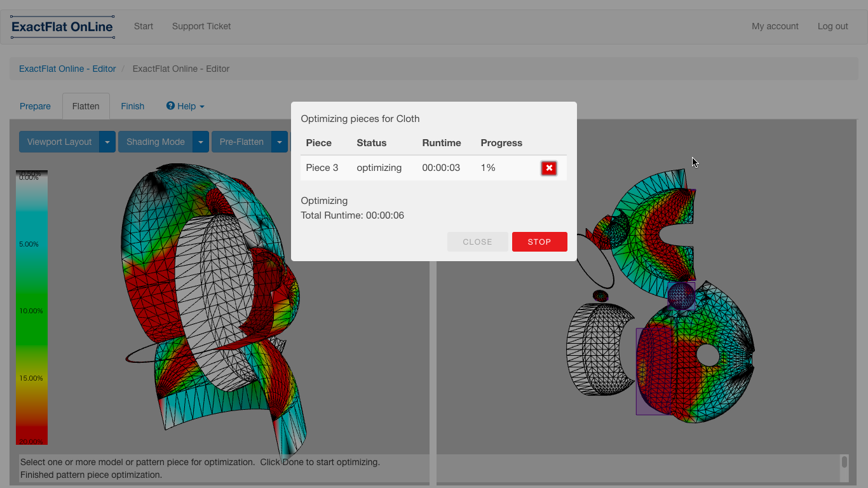Open Support Ticket from the top menu
Screen dimensions: 868x488
pos(201,26)
